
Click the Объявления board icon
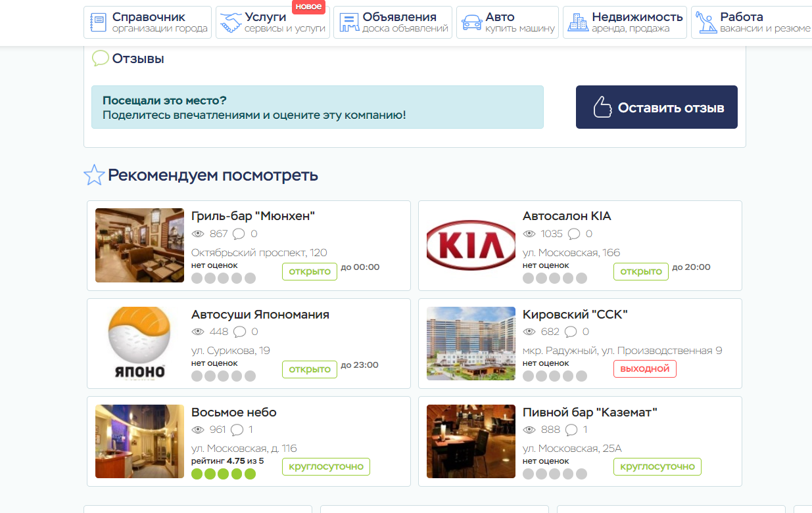(348, 23)
